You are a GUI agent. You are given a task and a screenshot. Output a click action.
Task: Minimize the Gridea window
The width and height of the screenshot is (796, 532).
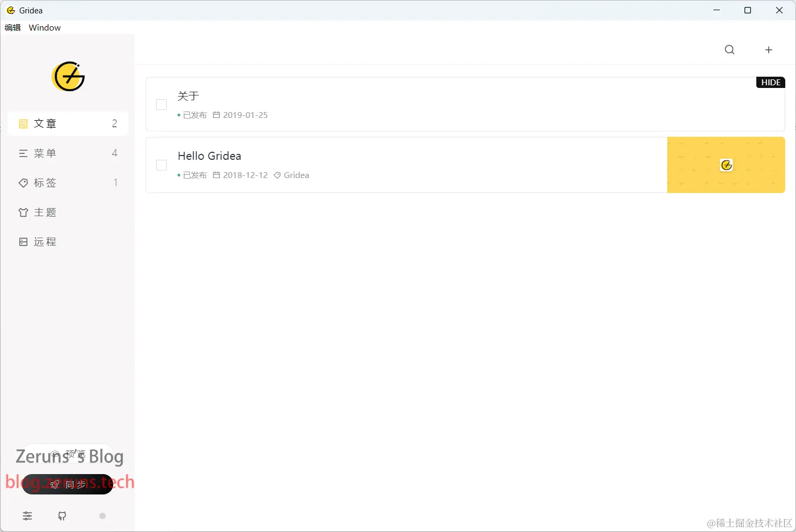point(717,10)
